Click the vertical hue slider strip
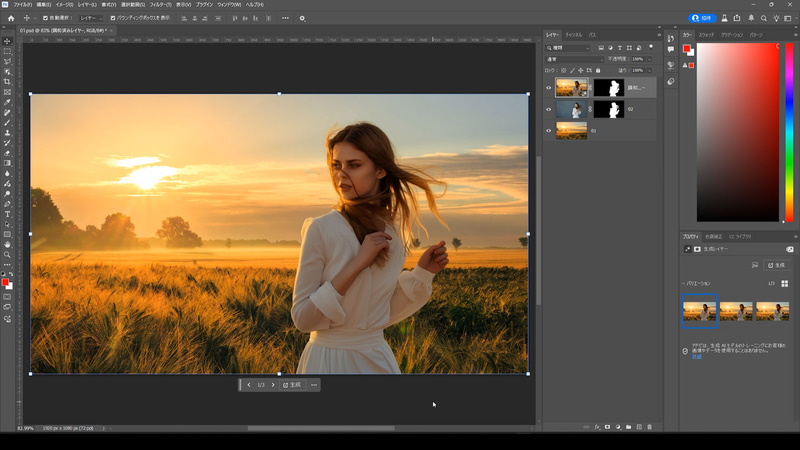Screen dimensions: 800x450 tap(788, 130)
